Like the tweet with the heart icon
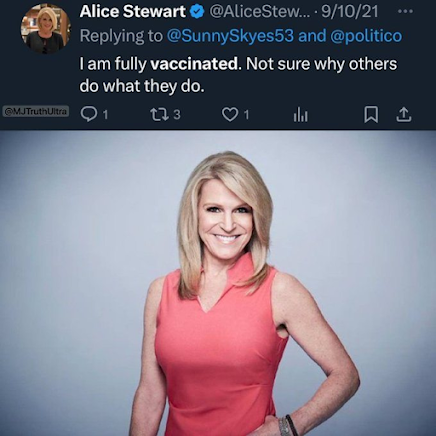The image size is (436, 436). (x=229, y=115)
